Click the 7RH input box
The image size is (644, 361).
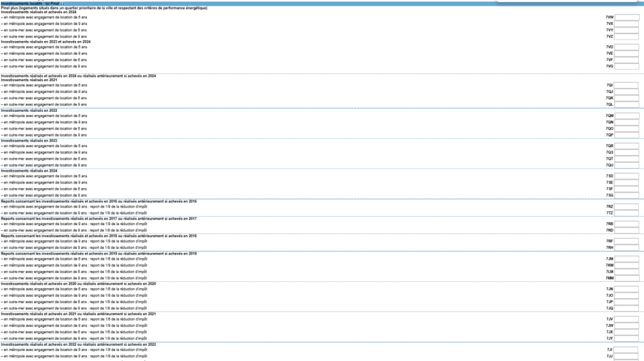coord(626,248)
